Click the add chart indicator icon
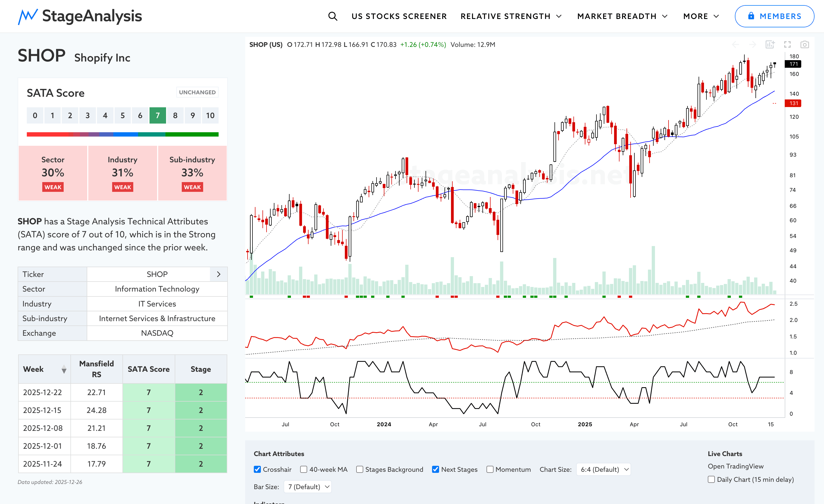 pos(770,44)
